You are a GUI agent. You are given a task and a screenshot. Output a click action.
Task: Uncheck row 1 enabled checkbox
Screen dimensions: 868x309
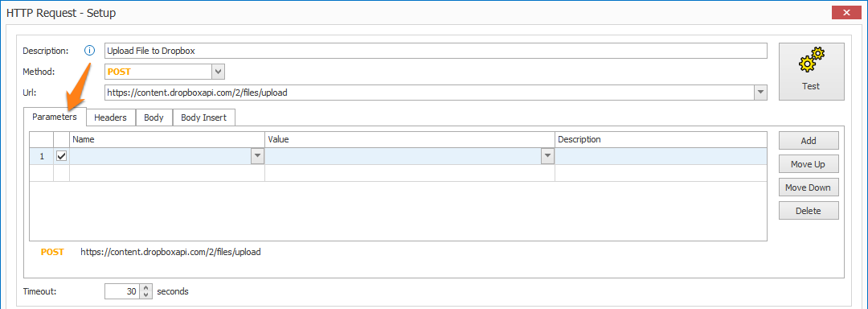click(61, 157)
